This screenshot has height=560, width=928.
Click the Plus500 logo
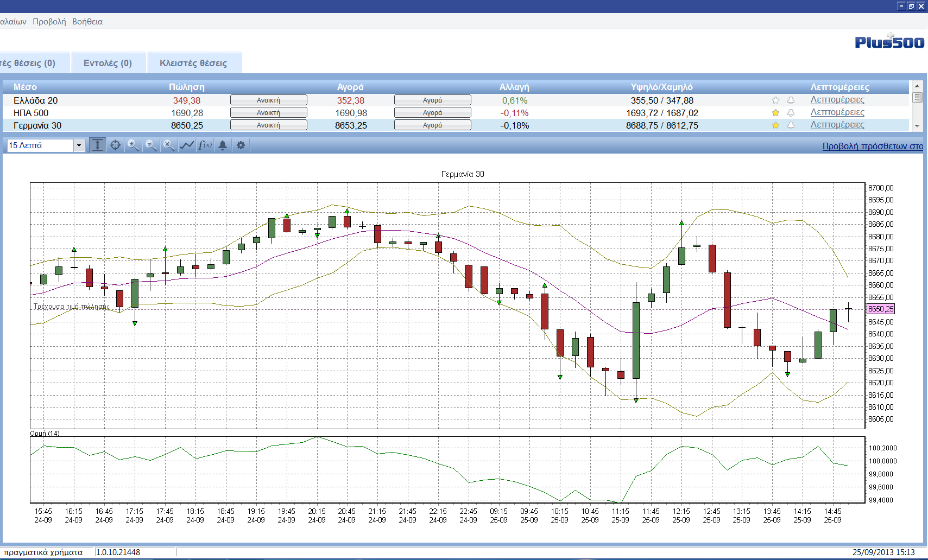coord(889,41)
